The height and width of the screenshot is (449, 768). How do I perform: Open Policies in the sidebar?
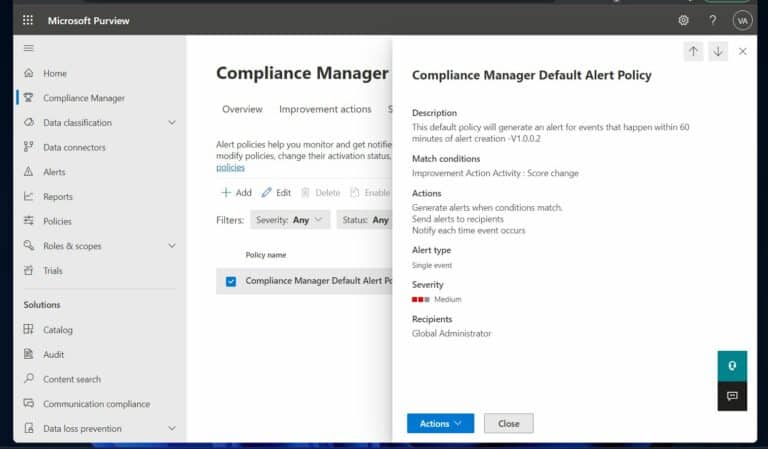[57, 221]
